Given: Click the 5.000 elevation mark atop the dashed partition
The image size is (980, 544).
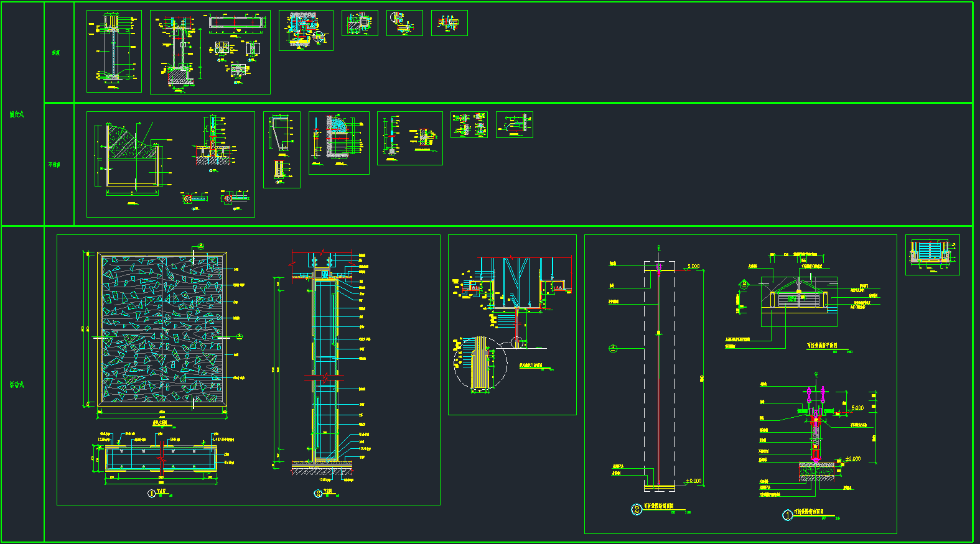Looking at the screenshot, I should (x=693, y=267).
